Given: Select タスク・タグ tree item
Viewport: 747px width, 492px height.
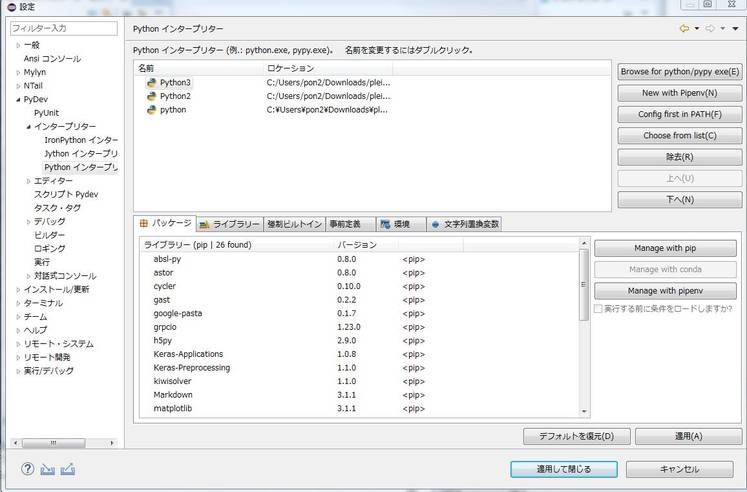Looking at the screenshot, I should pos(57,208).
